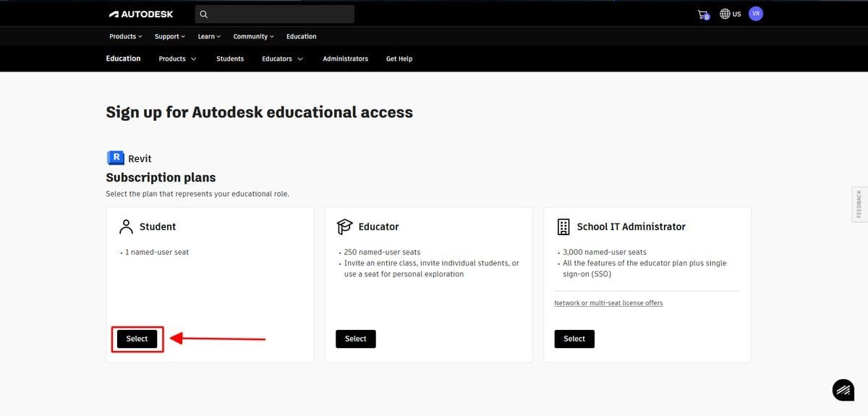
Task: Click the Revit product name
Action: [x=140, y=158]
